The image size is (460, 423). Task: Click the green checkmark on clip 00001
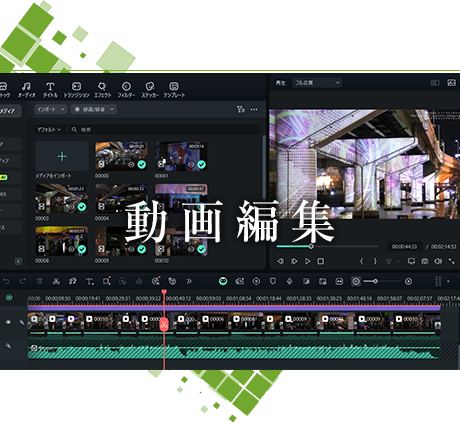click(201, 164)
